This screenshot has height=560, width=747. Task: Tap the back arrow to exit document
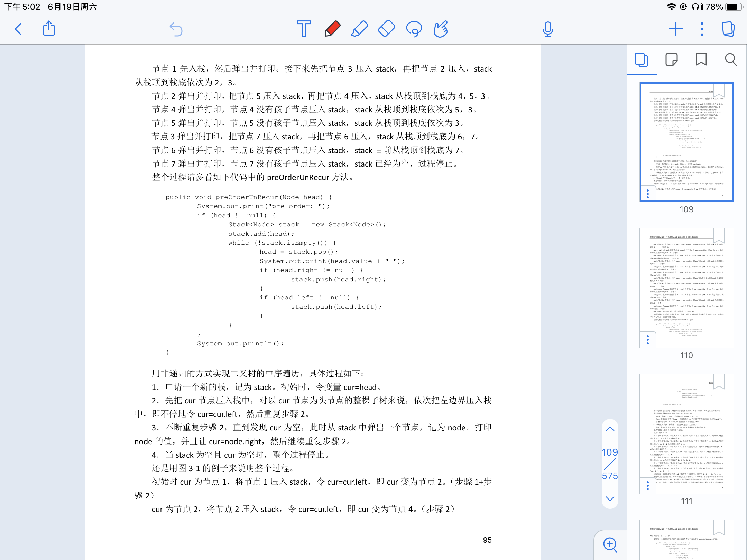[x=19, y=30]
